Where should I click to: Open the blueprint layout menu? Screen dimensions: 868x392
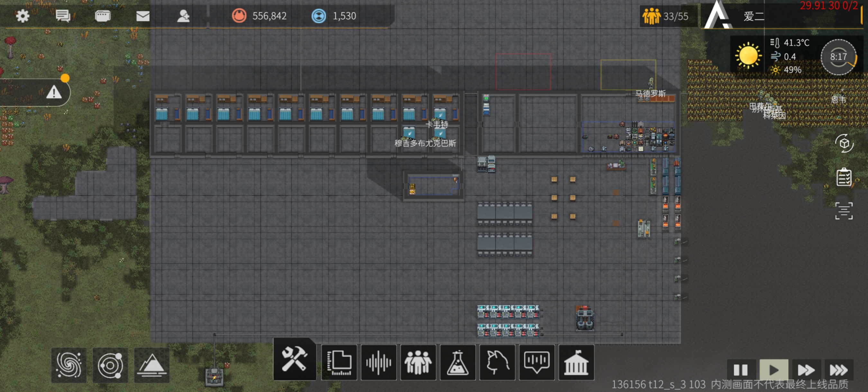click(339, 362)
